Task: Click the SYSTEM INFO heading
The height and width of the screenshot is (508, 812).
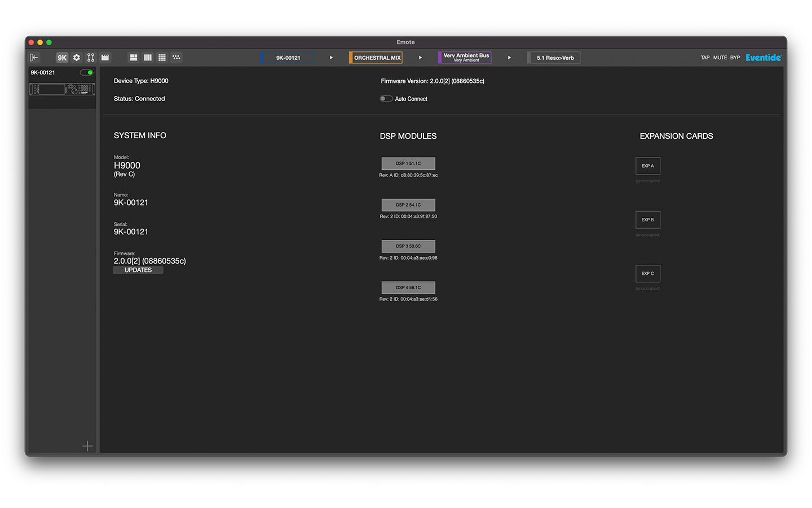Action: click(140, 135)
